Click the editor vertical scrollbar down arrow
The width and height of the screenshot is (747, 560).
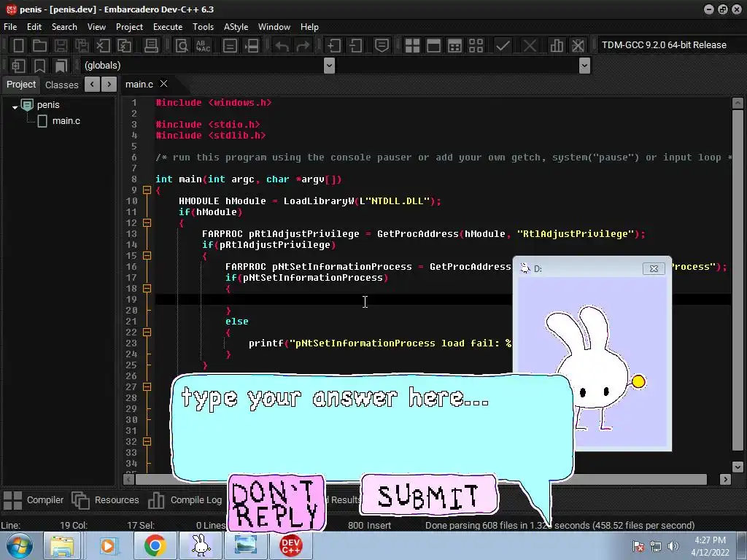738,467
